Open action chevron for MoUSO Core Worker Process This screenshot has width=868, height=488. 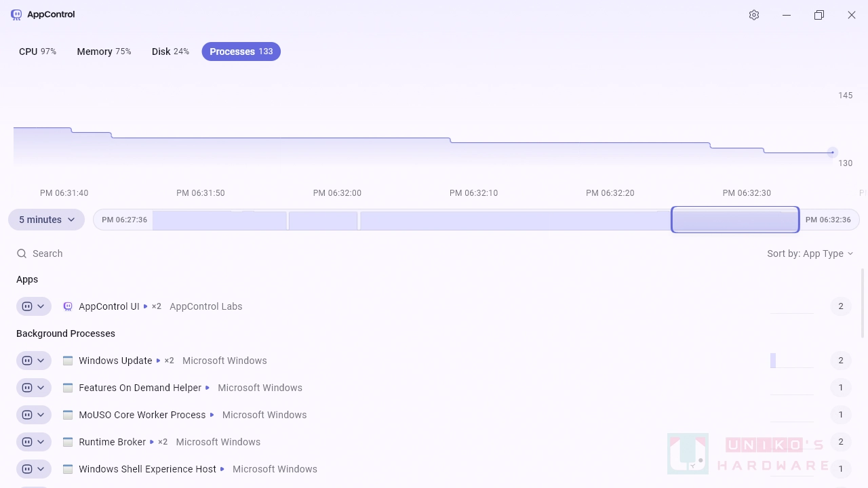[x=41, y=415]
